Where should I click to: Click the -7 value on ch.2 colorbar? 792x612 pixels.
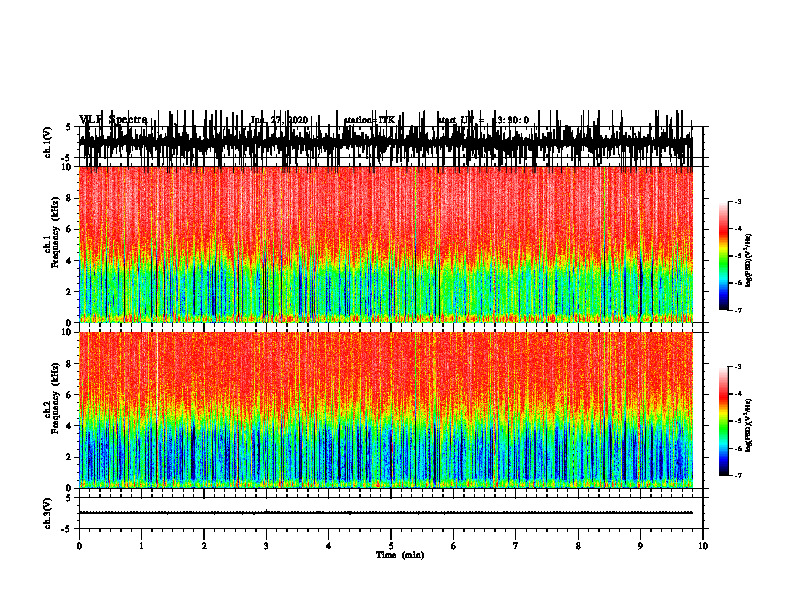pos(738,476)
